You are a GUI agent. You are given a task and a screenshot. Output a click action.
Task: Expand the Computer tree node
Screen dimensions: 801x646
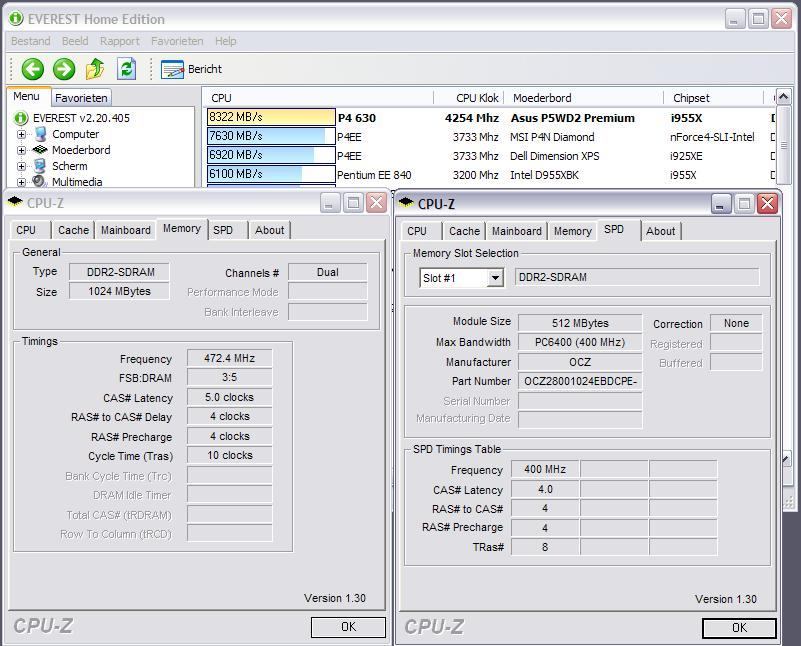(21, 134)
